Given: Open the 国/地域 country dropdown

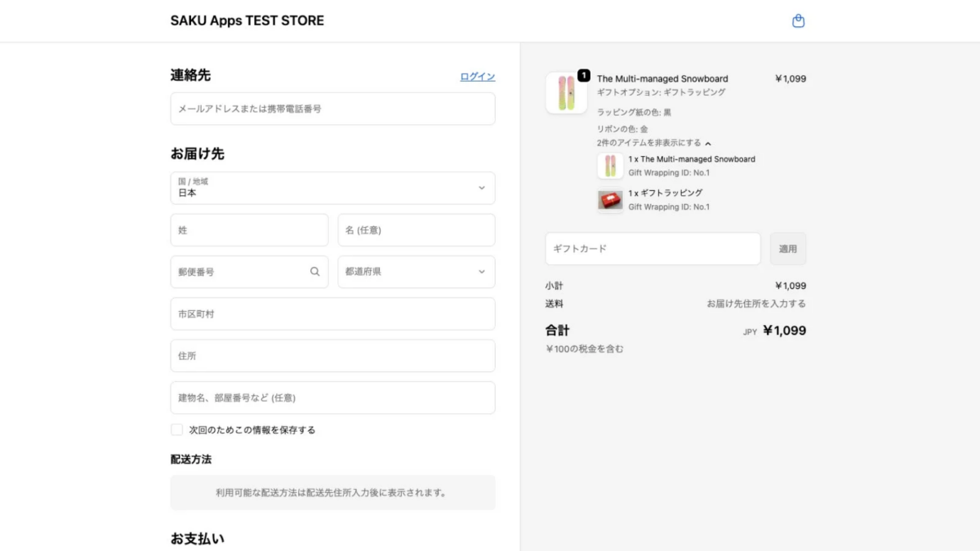Looking at the screenshot, I should point(332,188).
